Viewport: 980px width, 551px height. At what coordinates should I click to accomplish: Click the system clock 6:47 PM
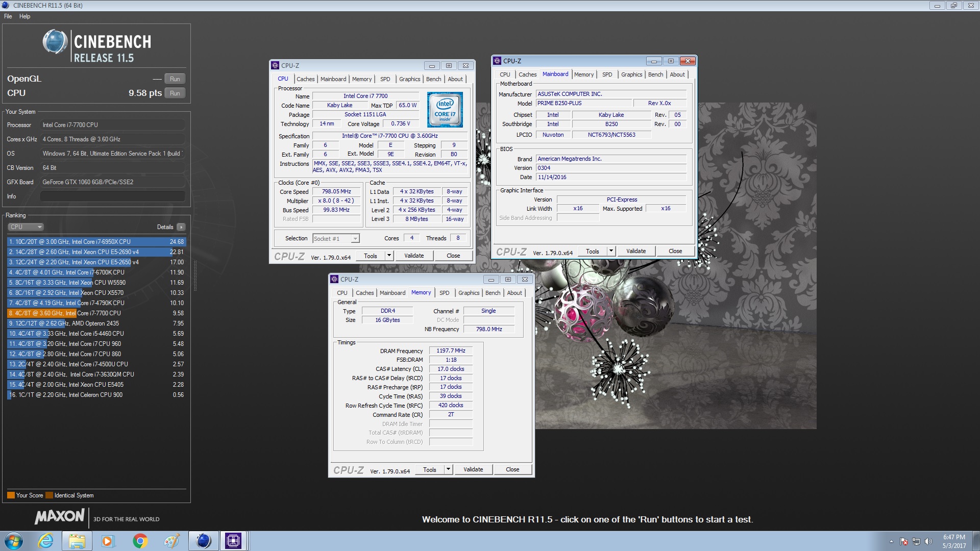[x=954, y=537]
